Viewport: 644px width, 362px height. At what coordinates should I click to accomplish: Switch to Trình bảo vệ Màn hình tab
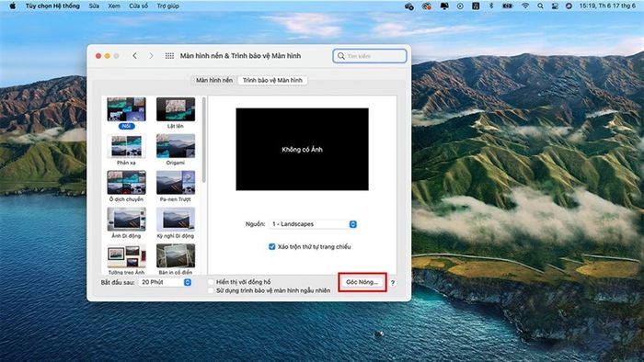(x=272, y=80)
